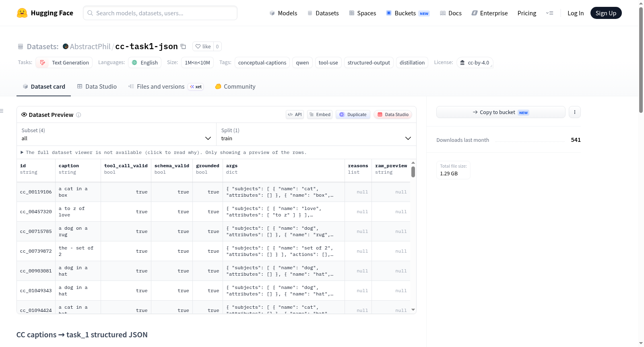Click the search magnifier icon
This screenshot has width=644, height=347.
pyautogui.click(x=90, y=13)
